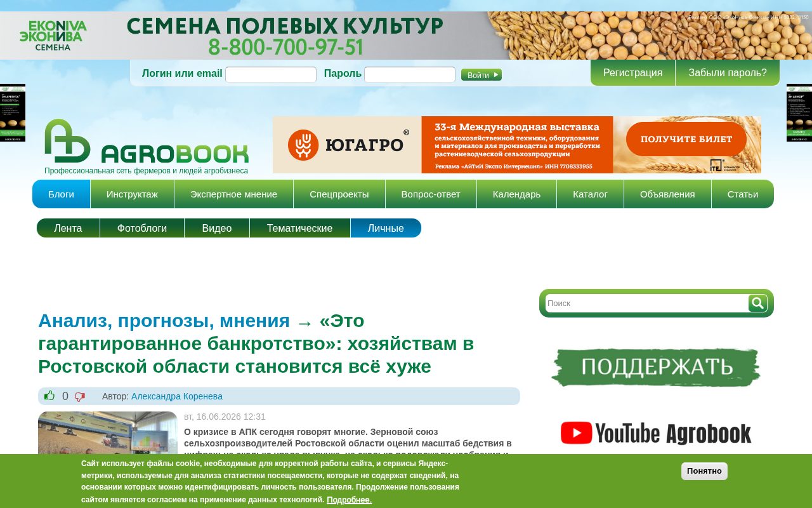Open the Вопрос-ответ menu item
Screen dimensions: 812x508
pos(431,194)
